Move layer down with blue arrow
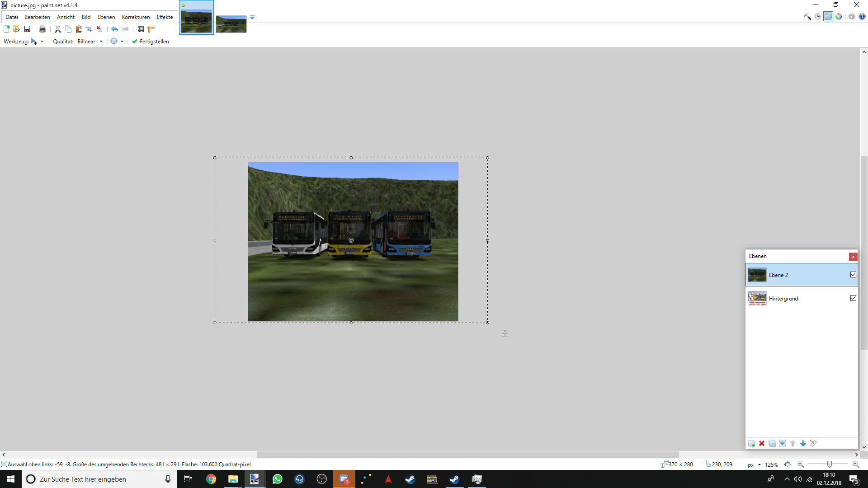 [803, 444]
